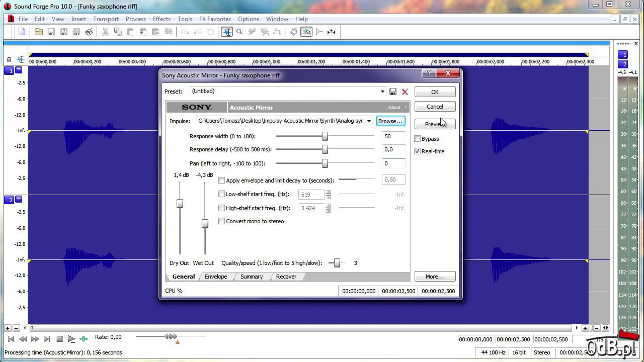
Task: Click the Pan slider handle
Action: pos(325,163)
